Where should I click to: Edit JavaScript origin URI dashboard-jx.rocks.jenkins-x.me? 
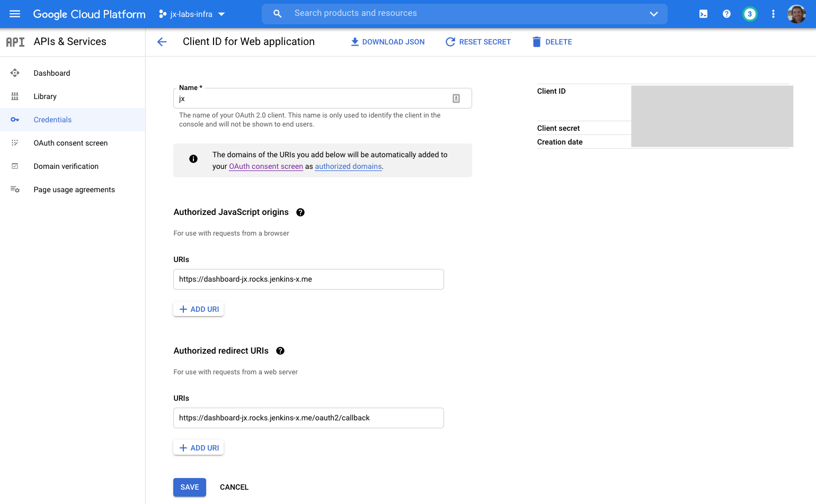(x=308, y=279)
